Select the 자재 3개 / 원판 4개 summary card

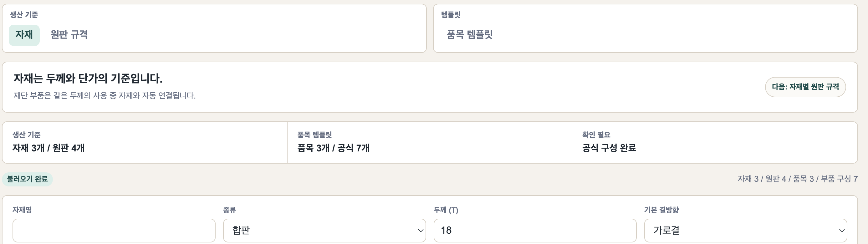145,142
